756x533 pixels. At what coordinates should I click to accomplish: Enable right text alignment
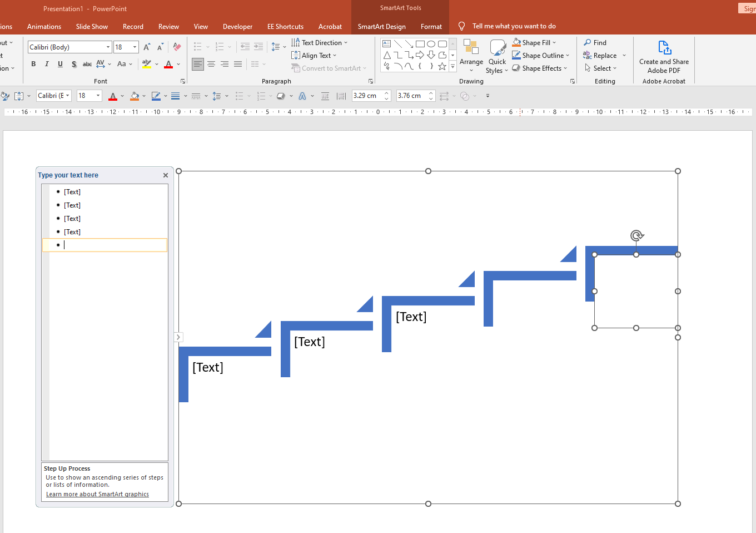tap(225, 64)
